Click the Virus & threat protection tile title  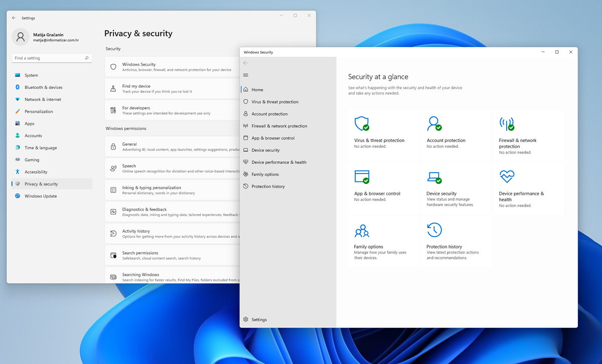click(379, 140)
